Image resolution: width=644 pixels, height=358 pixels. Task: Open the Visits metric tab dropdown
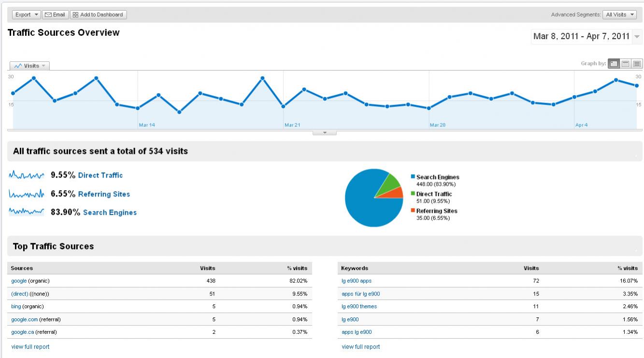[x=29, y=66]
